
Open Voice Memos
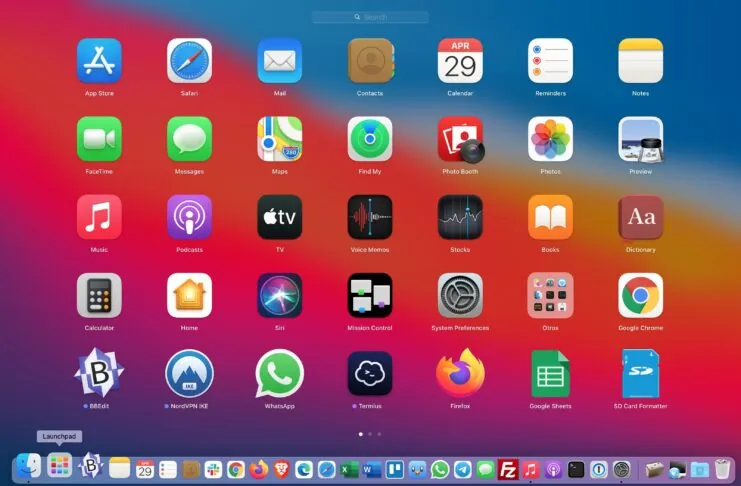coord(370,217)
